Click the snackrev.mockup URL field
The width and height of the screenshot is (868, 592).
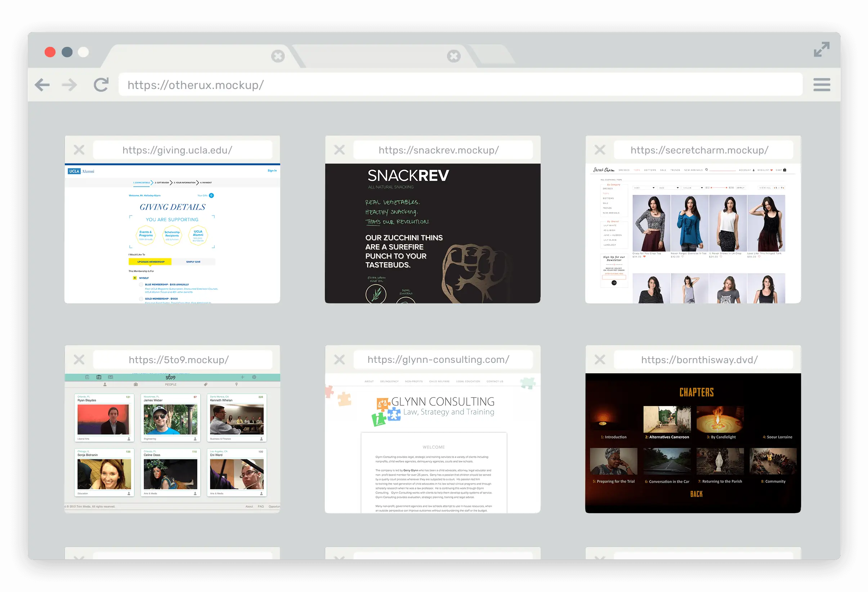click(x=443, y=150)
